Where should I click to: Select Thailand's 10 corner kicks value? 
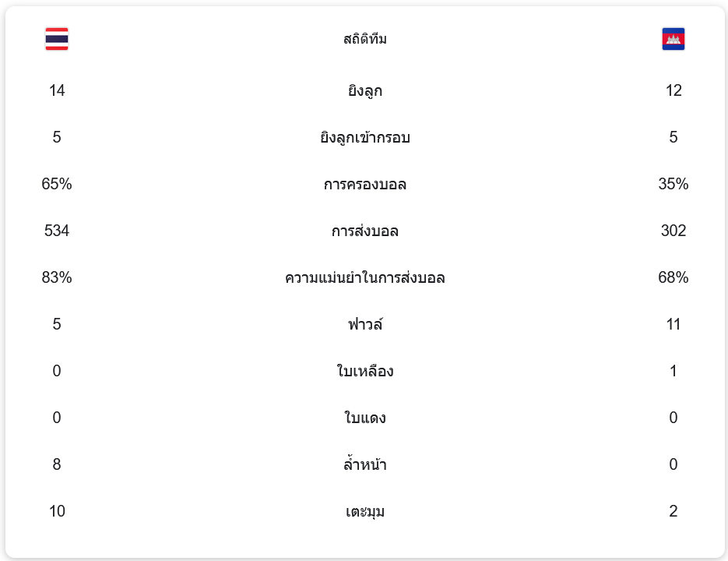tap(57, 512)
